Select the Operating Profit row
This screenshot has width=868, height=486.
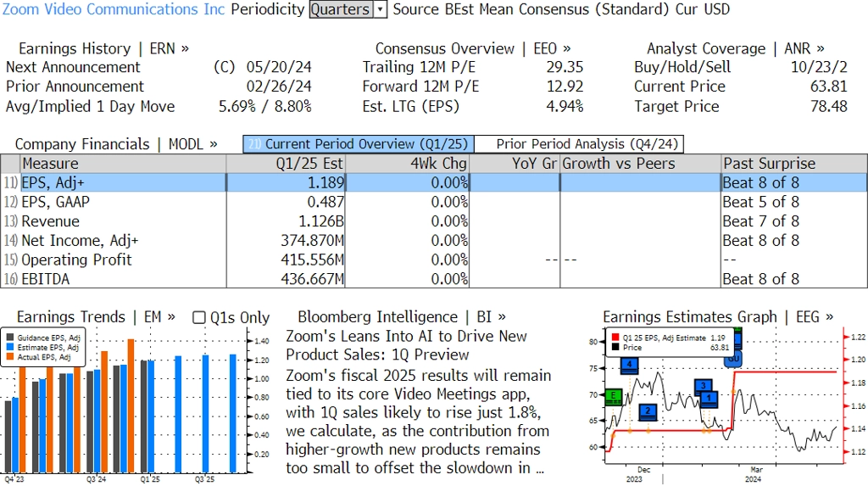[434, 260]
